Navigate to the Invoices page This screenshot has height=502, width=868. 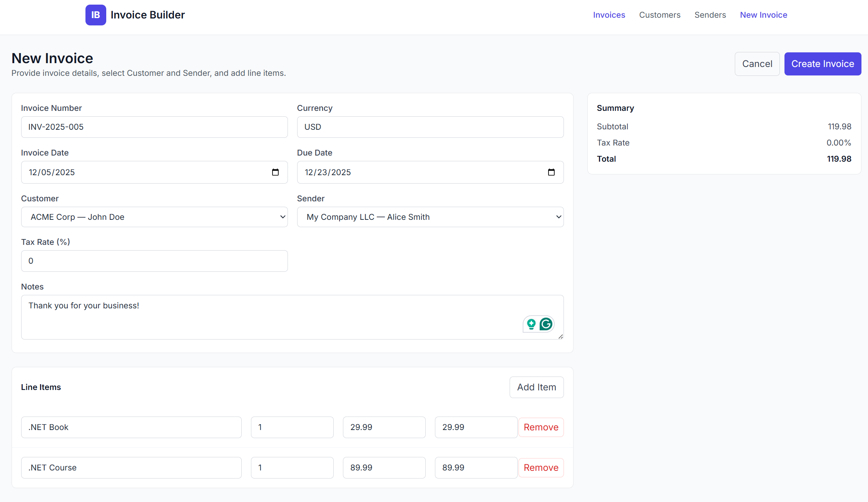coord(609,15)
